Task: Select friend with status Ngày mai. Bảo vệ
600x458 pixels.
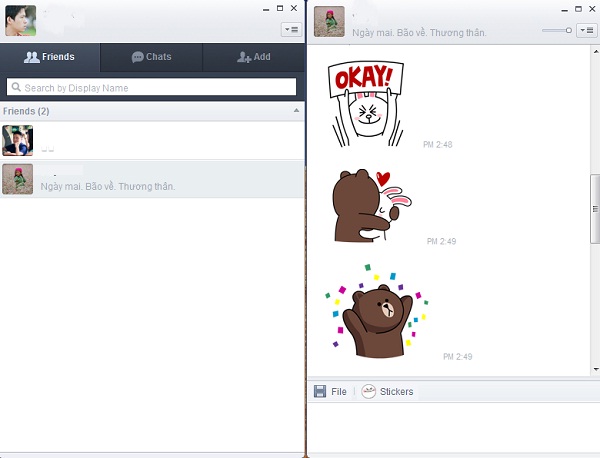Action: tap(152, 179)
